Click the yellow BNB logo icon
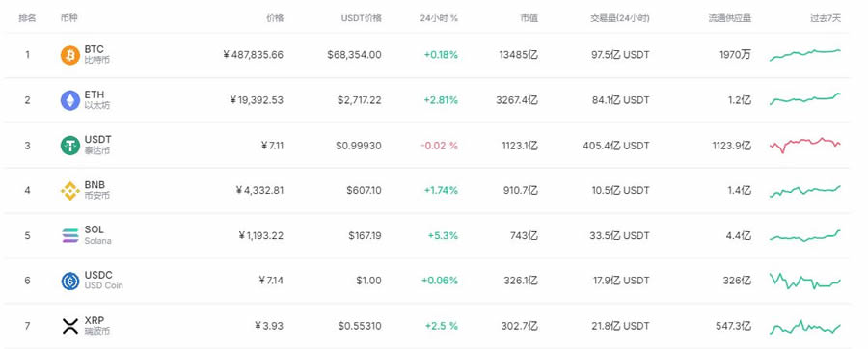868x349 pixels. click(70, 191)
